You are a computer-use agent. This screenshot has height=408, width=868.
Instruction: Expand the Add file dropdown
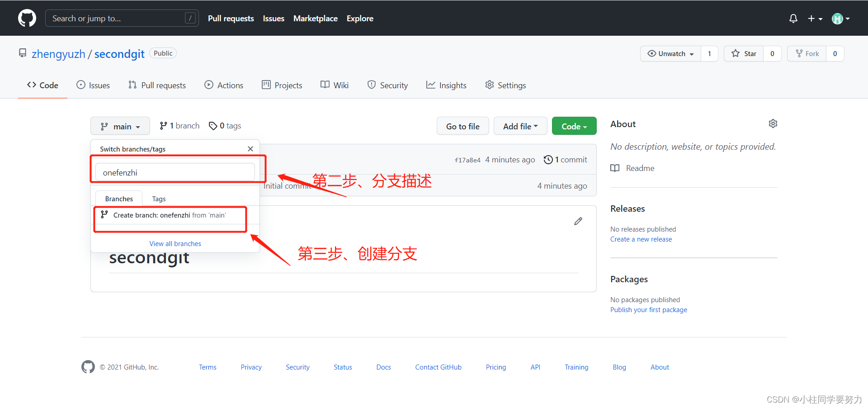tap(520, 126)
